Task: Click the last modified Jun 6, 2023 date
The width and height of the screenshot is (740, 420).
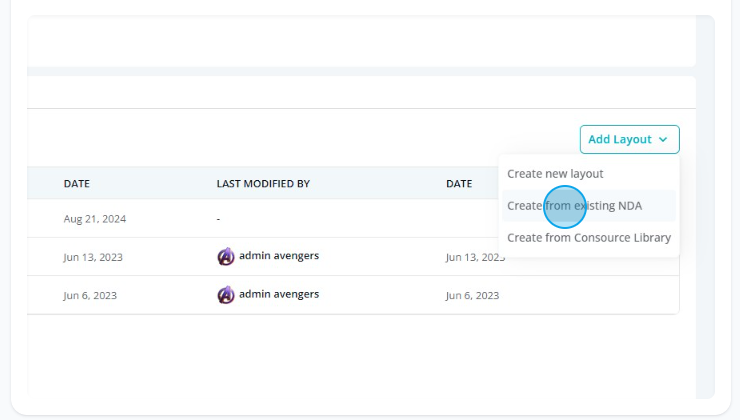Action: [x=472, y=295]
